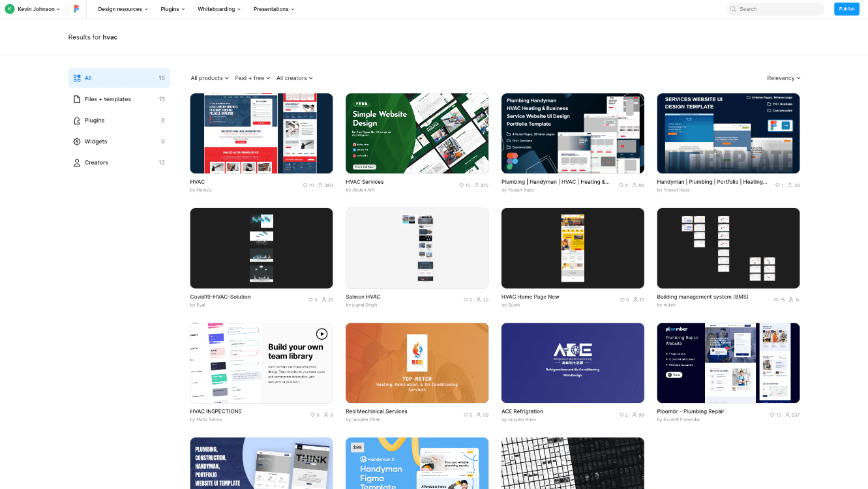Screen dimensions: 868x489
Task: Click the play icon on HVAC INSPECTIONS thumbnail
Action: pyautogui.click(x=322, y=334)
